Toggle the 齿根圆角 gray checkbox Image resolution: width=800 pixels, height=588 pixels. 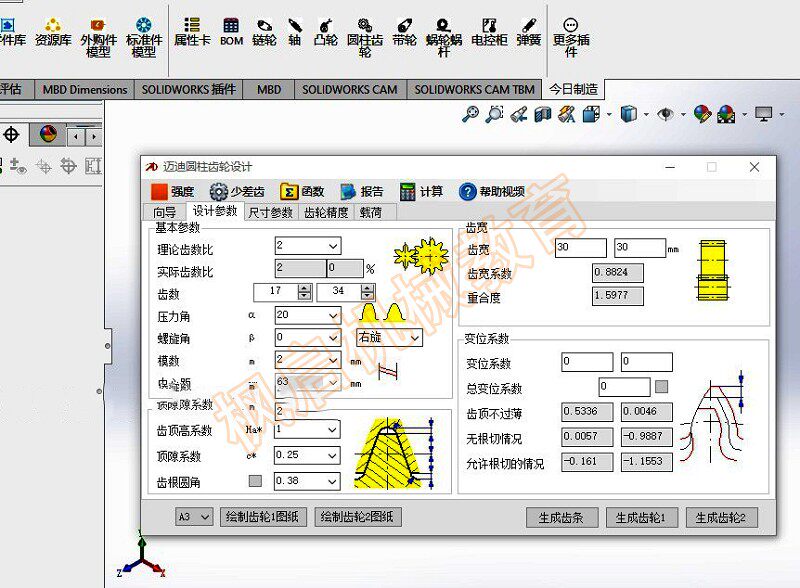tap(255, 481)
